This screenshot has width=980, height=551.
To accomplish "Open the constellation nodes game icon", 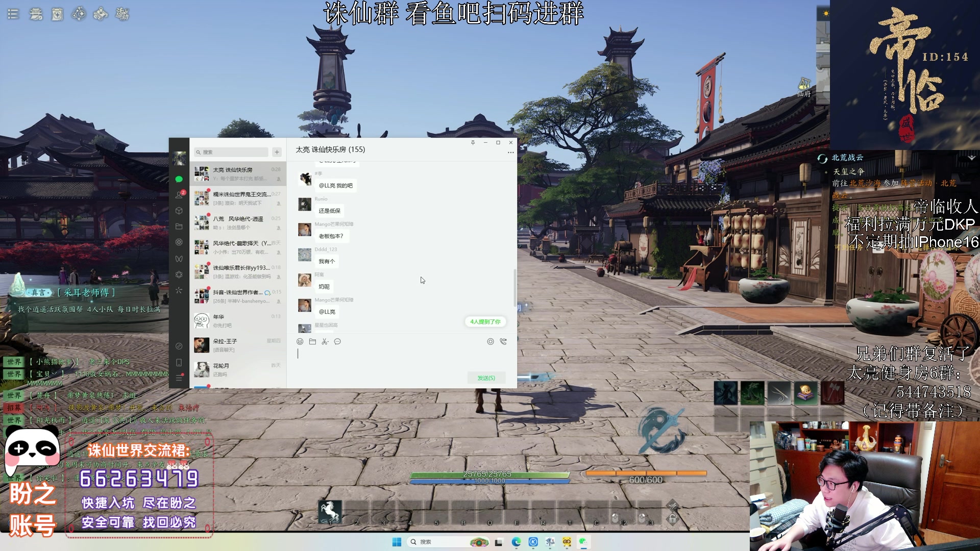I will (x=79, y=14).
